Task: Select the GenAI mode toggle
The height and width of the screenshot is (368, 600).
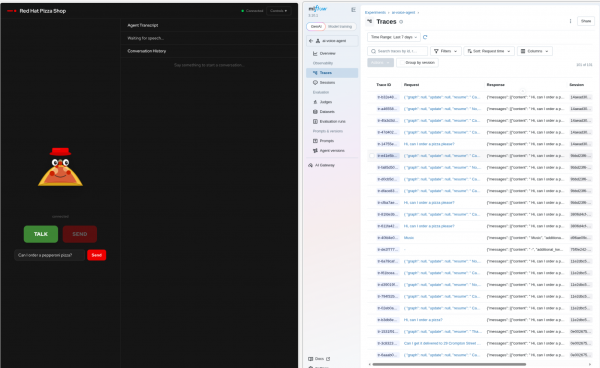Action: 316,26
